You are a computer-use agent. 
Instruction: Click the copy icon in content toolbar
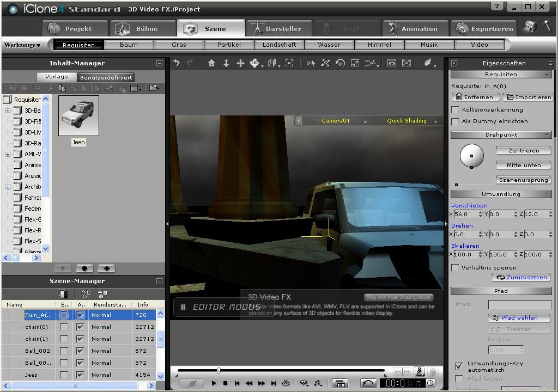point(62,88)
